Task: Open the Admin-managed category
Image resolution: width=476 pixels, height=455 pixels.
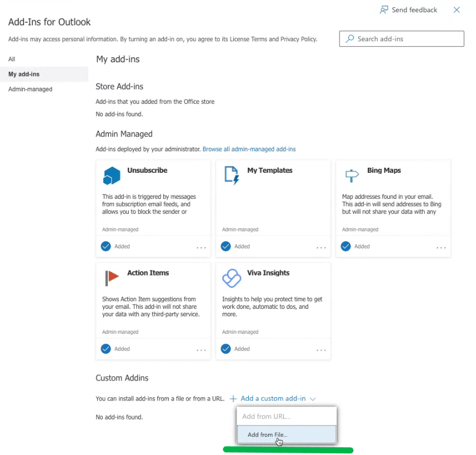Action: point(30,89)
